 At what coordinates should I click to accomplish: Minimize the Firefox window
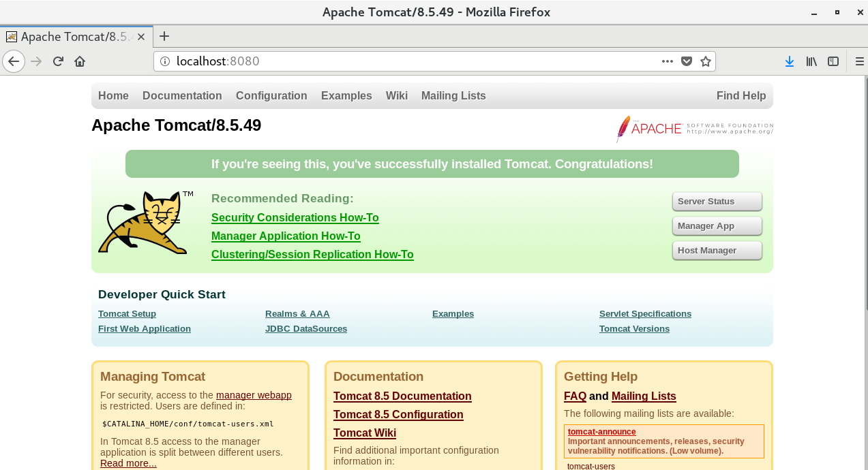[814, 12]
